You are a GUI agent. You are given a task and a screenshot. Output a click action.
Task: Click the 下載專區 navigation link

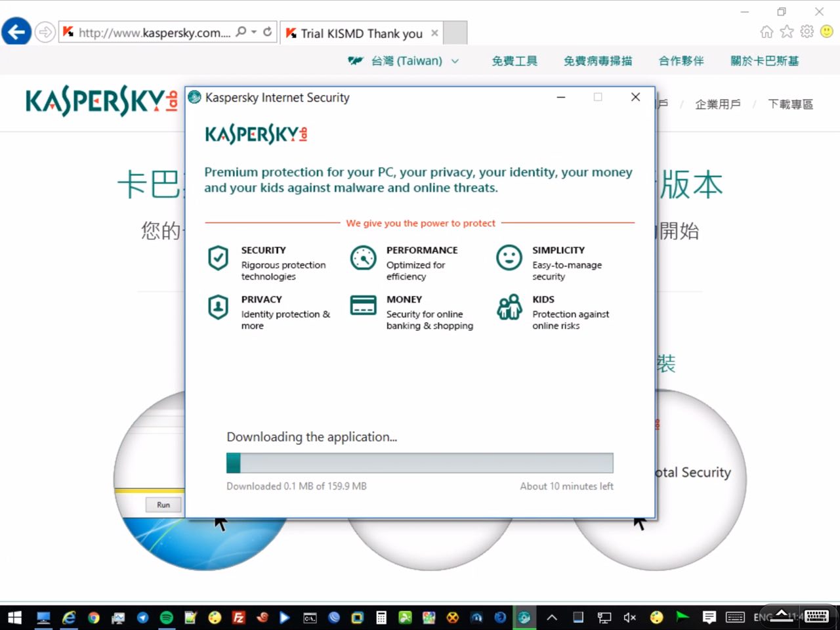(x=791, y=104)
